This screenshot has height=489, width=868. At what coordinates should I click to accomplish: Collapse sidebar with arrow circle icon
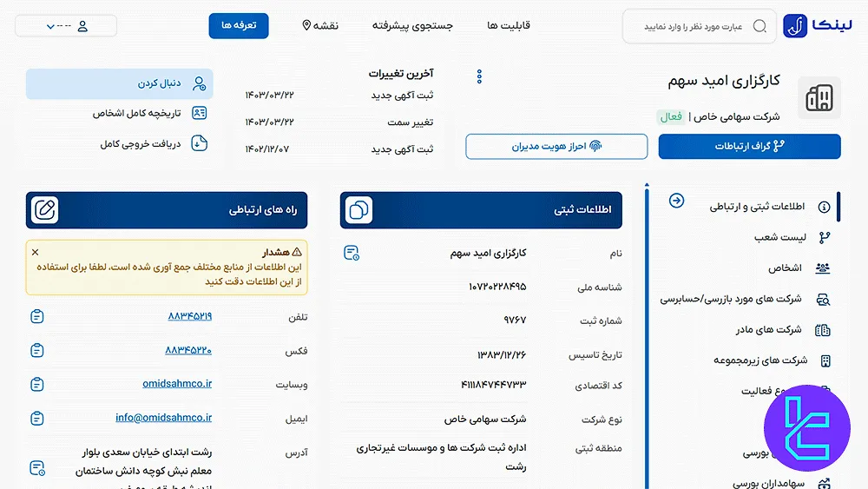tap(676, 201)
